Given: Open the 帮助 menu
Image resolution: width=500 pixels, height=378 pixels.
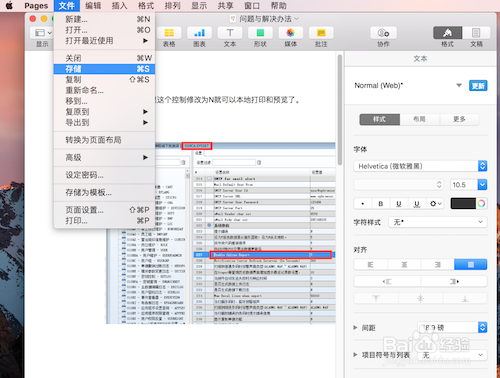Looking at the screenshot, I should click(279, 6).
